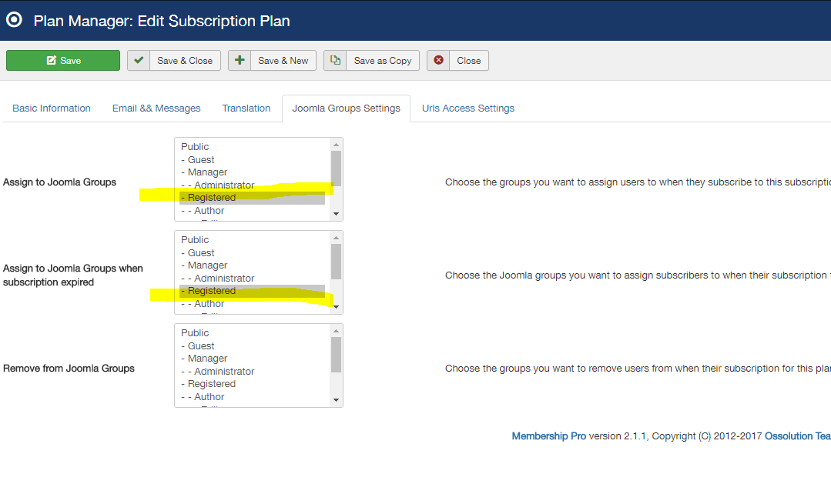The image size is (831, 504).
Task: Click scrollbar thumb of Assign to Joomla Groups list
Action: pyautogui.click(x=336, y=169)
